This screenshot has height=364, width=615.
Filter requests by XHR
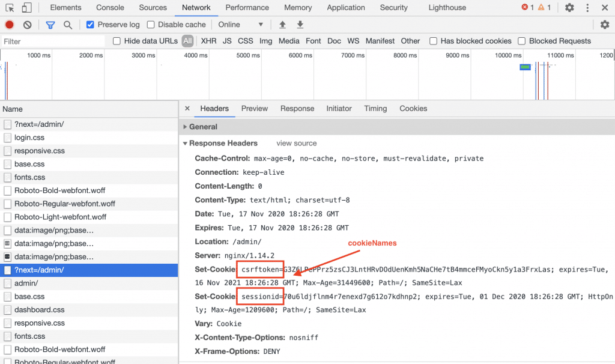[x=208, y=41]
